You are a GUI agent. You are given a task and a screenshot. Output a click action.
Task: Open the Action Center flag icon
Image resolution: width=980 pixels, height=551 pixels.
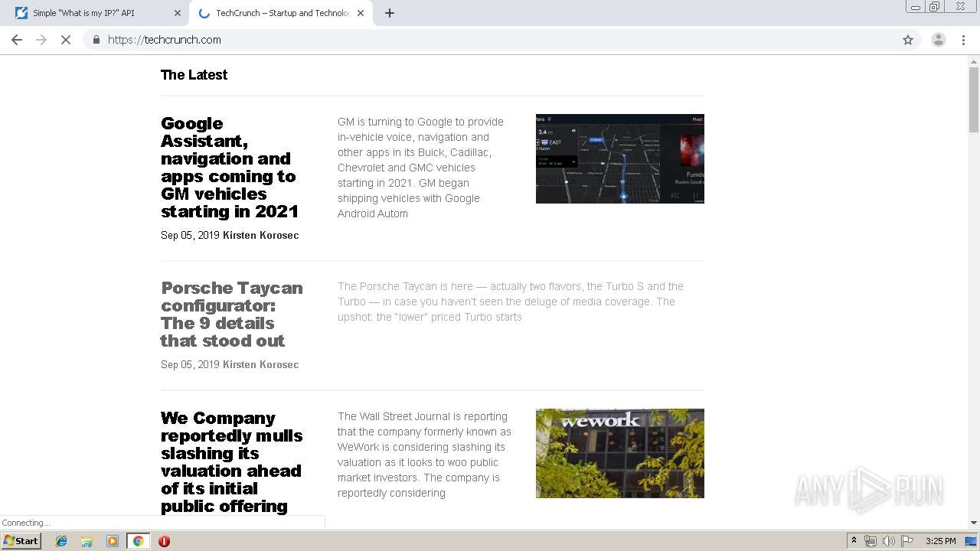point(907,541)
